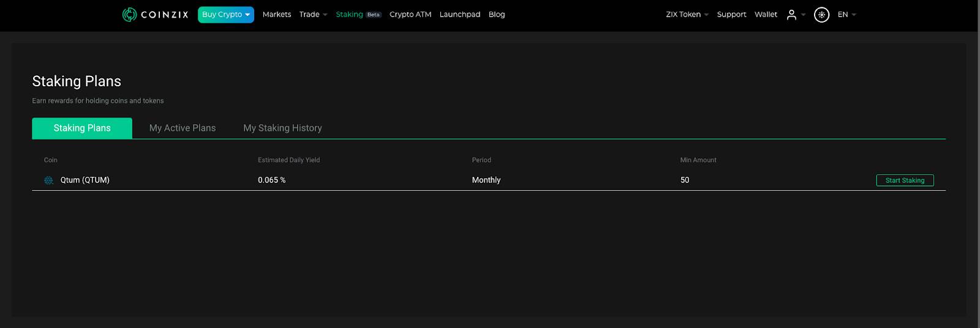The image size is (980, 328).
Task: Click the Monthly period value
Action: point(486,181)
